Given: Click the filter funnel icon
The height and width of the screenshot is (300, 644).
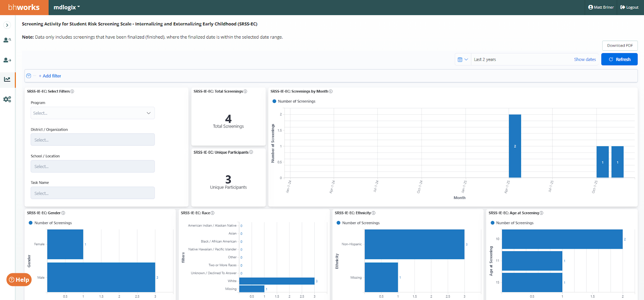Looking at the screenshot, I should coord(29,76).
